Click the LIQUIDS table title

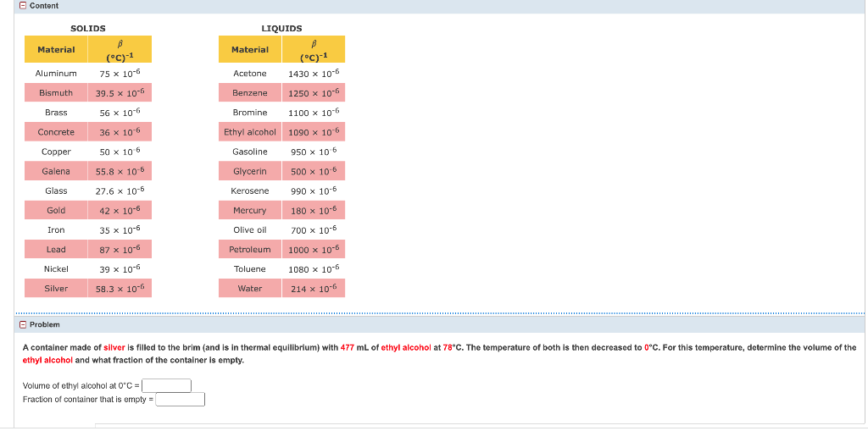click(x=281, y=28)
